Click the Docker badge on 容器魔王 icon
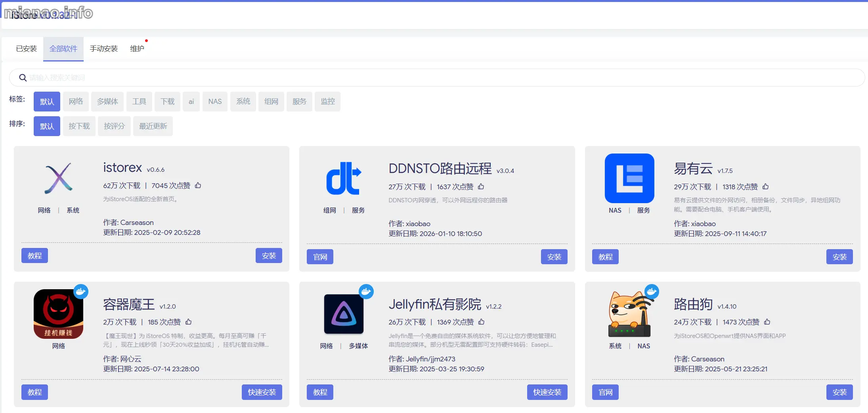 click(x=82, y=292)
